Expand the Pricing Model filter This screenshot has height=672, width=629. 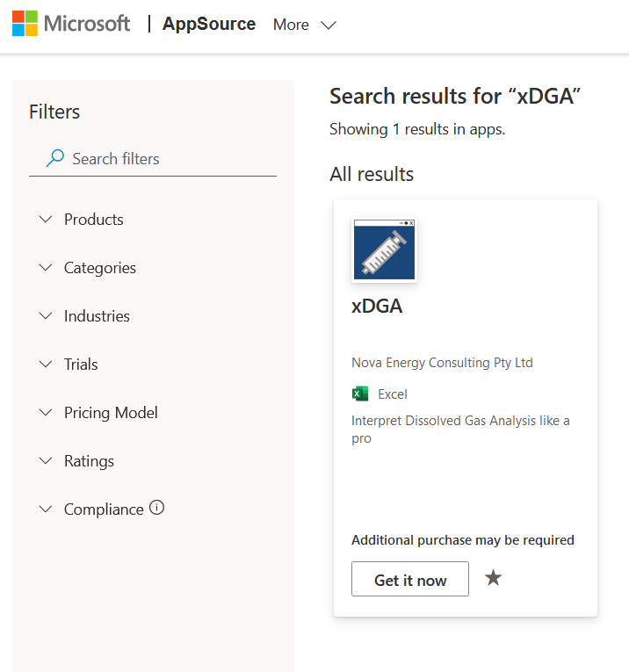tap(111, 413)
